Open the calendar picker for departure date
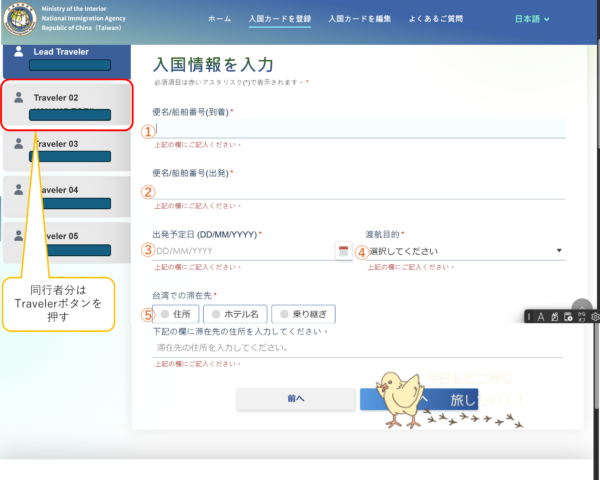This screenshot has height=480, width=600. tap(343, 251)
